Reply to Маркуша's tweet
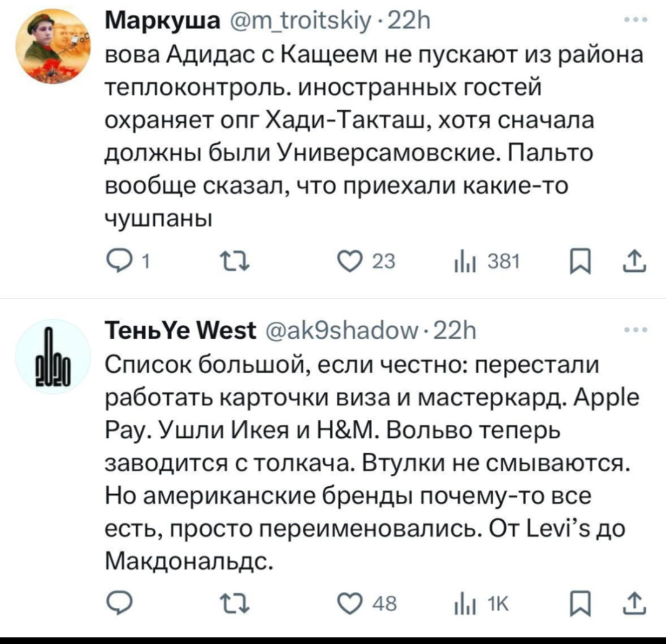The image size is (666, 644). click(x=126, y=261)
